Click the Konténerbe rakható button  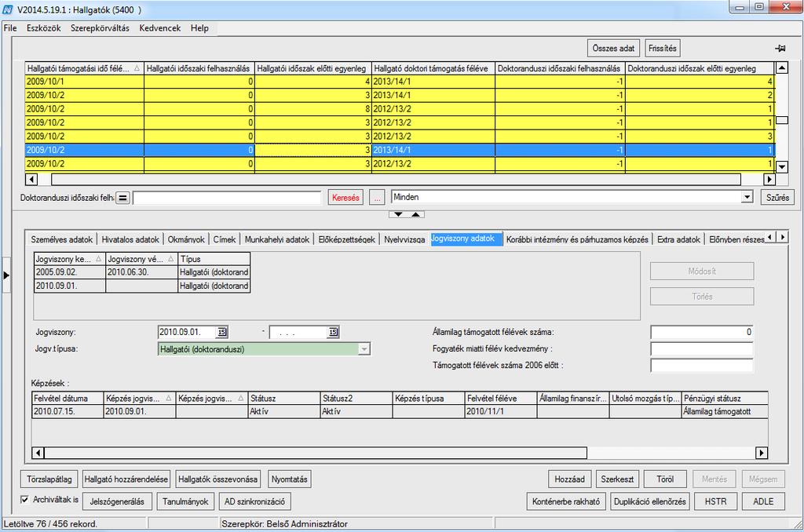[x=566, y=501]
